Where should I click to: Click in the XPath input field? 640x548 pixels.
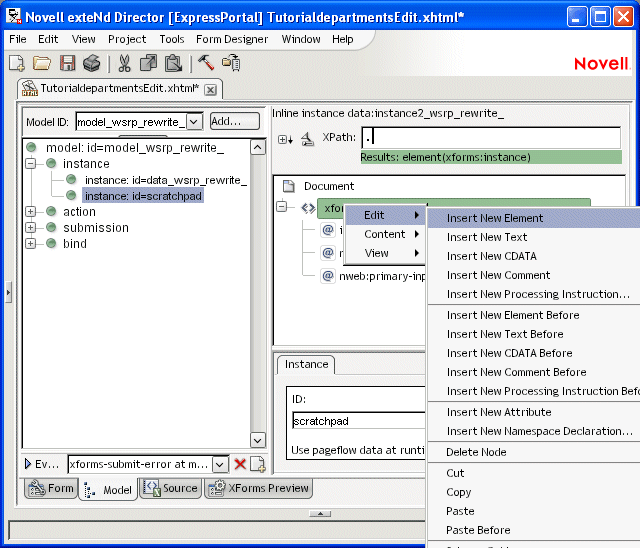pos(491,138)
